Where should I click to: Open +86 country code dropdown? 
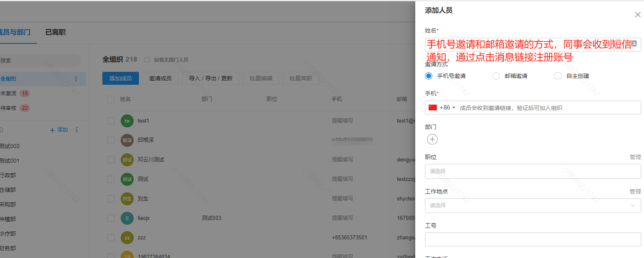[447, 108]
